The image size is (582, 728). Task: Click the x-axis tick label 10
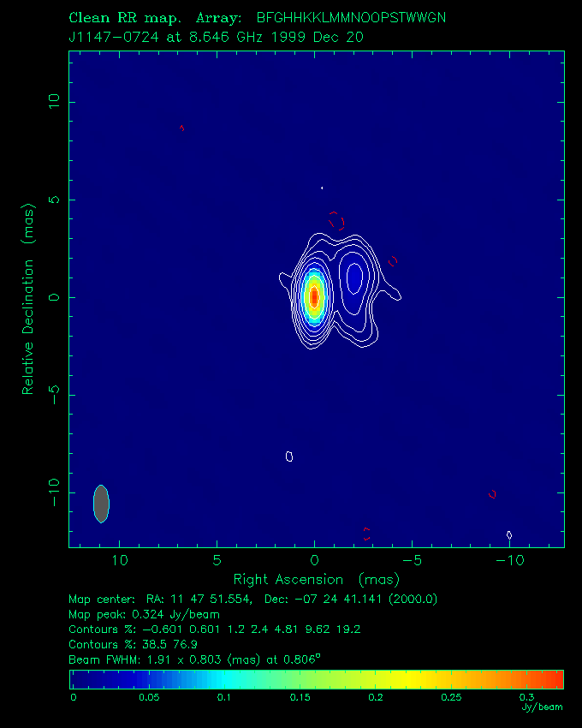120,560
